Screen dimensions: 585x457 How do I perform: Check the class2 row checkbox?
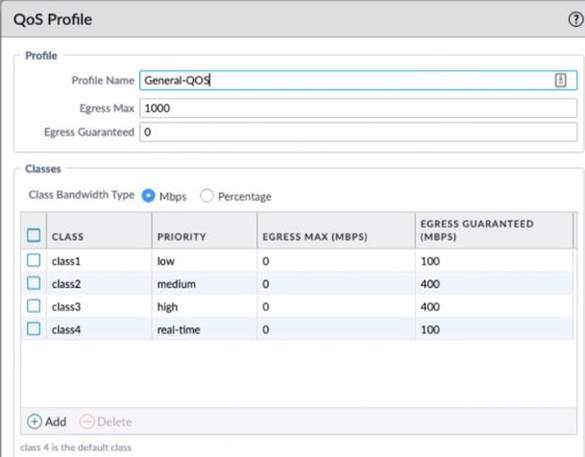34,283
